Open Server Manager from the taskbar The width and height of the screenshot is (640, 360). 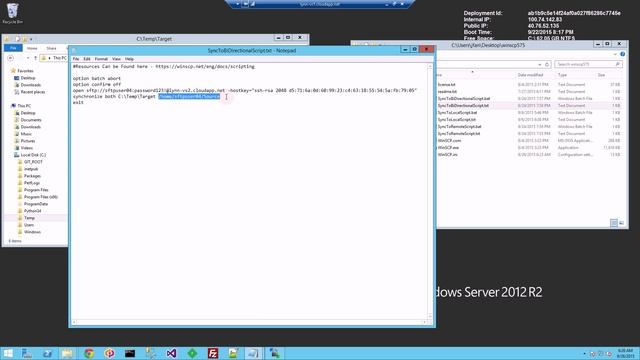point(27,353)
